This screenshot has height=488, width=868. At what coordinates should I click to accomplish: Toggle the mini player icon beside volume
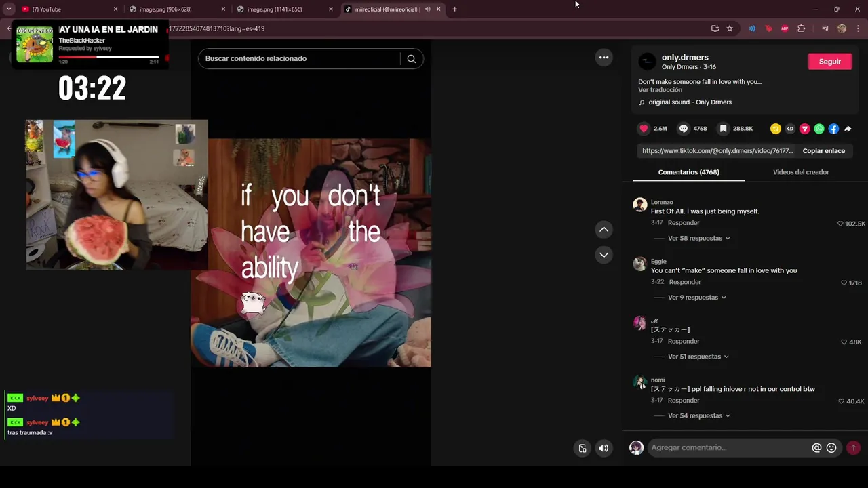click(583, 448)
